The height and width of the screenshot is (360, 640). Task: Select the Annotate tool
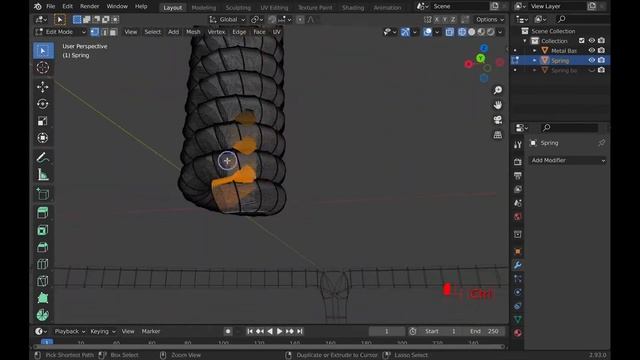[x=43, y=158]
